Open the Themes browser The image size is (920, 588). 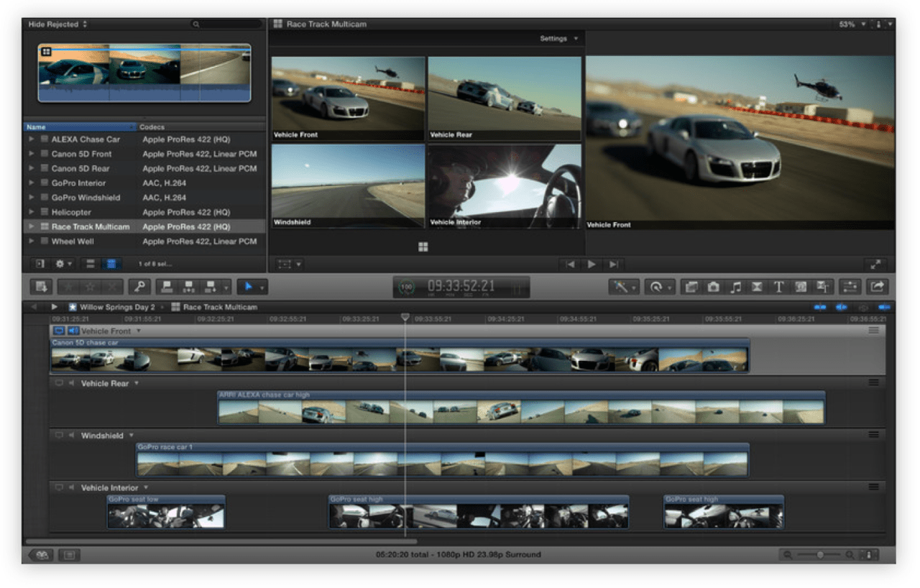[822, 287]
